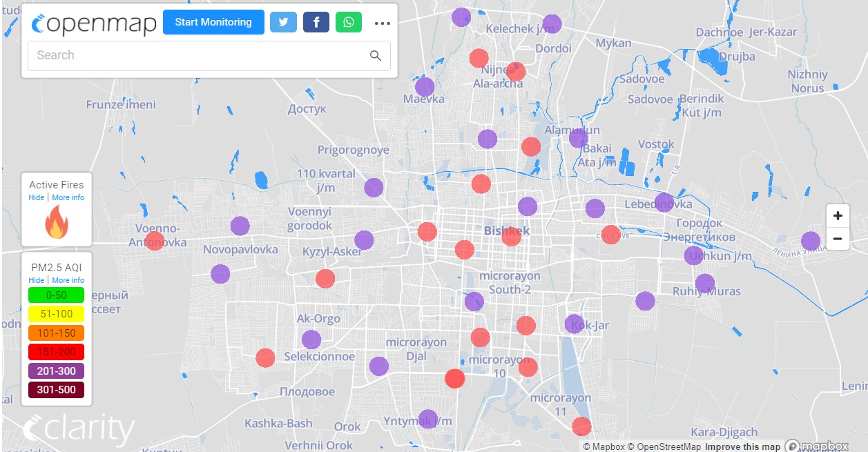Click the search magnifier icon
This screenshot has width=868, height=452.
376,56
